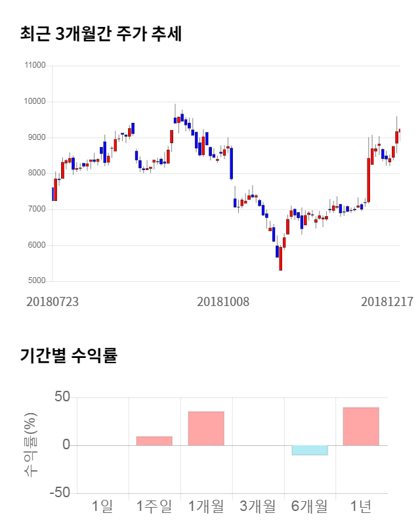Screen dimensions: 420x532
Task: Click the 11000 price axis label
Action: [x=35, y=66]
